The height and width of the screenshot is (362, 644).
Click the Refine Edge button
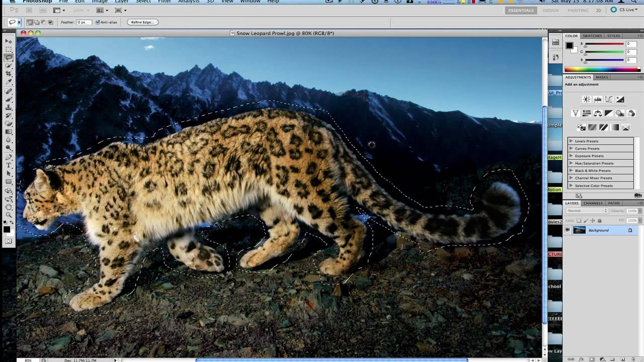(x=142, y=22)
